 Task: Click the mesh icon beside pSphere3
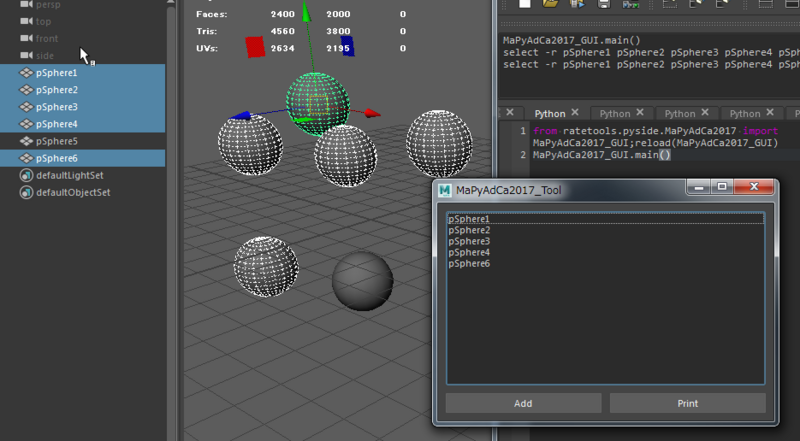[26, 107]
